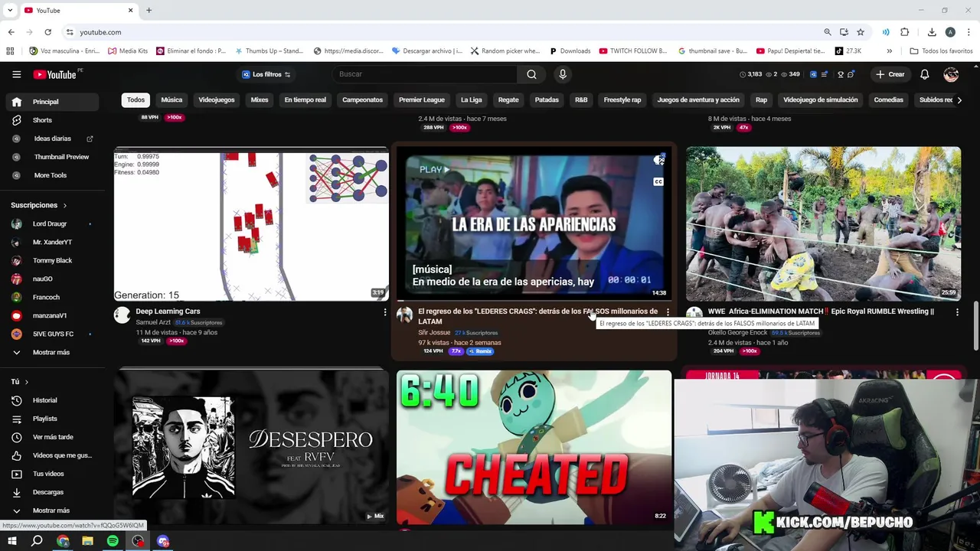Open WWE Africa wrestling thumbnail
Screen dimensions: 980x551
(x=823, y=224)
